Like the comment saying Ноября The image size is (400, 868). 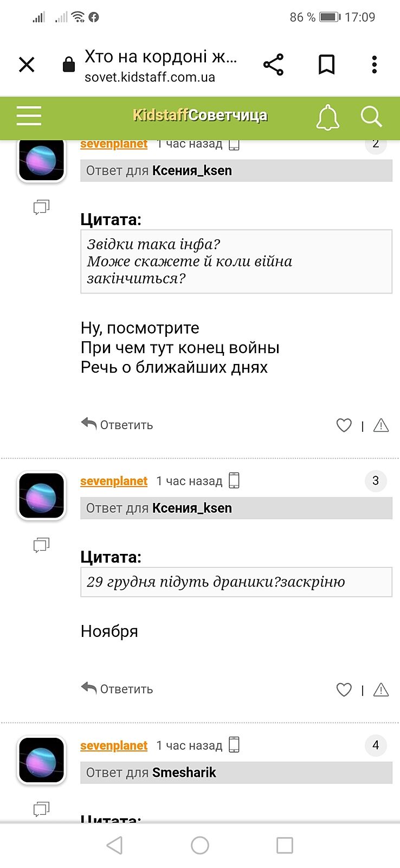(344, 690)
